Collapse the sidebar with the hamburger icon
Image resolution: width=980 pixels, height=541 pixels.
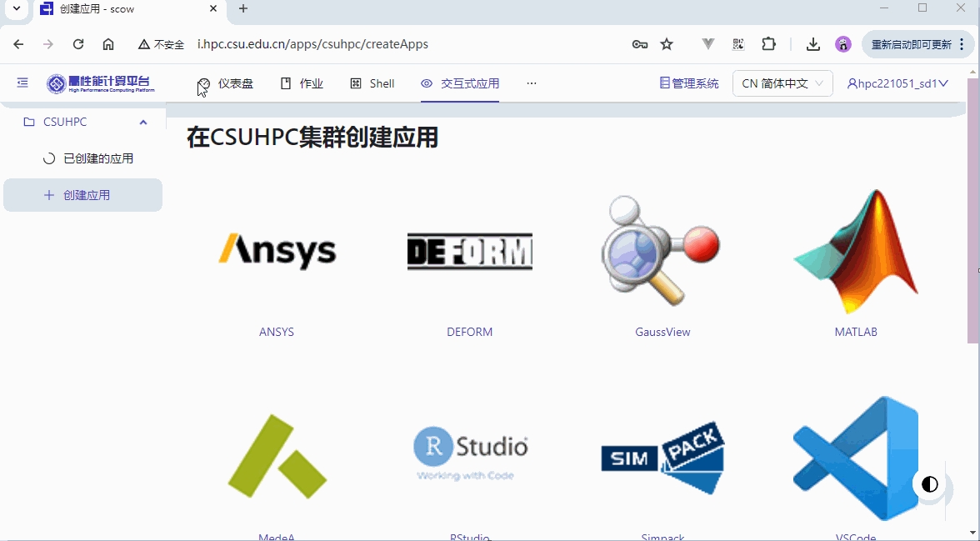click(x=22, y=83)
